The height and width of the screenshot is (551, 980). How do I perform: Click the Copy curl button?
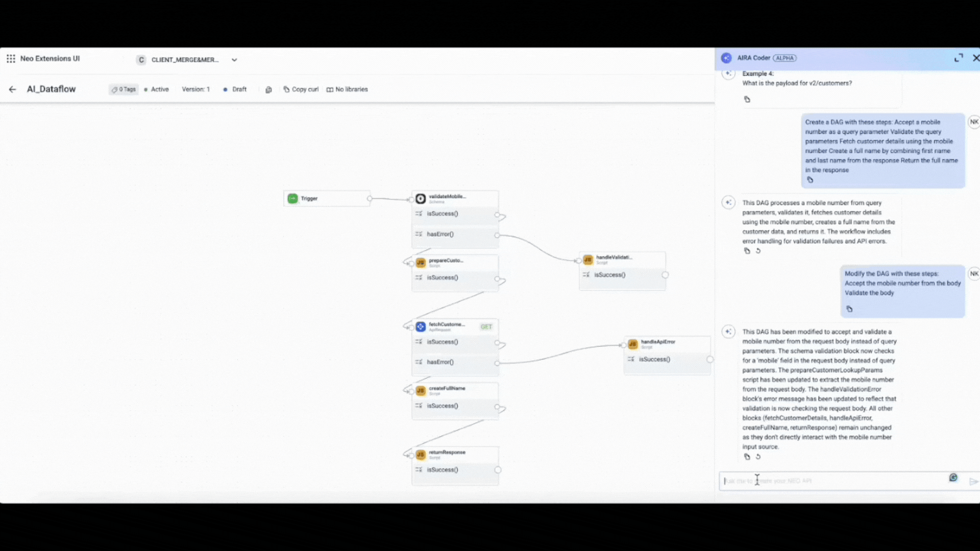pos(301,89)
